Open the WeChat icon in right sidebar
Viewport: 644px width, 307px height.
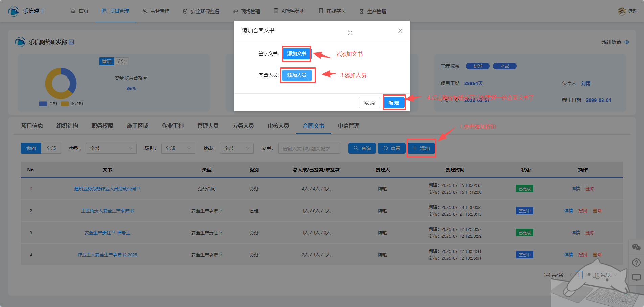(x=636, y=247)
